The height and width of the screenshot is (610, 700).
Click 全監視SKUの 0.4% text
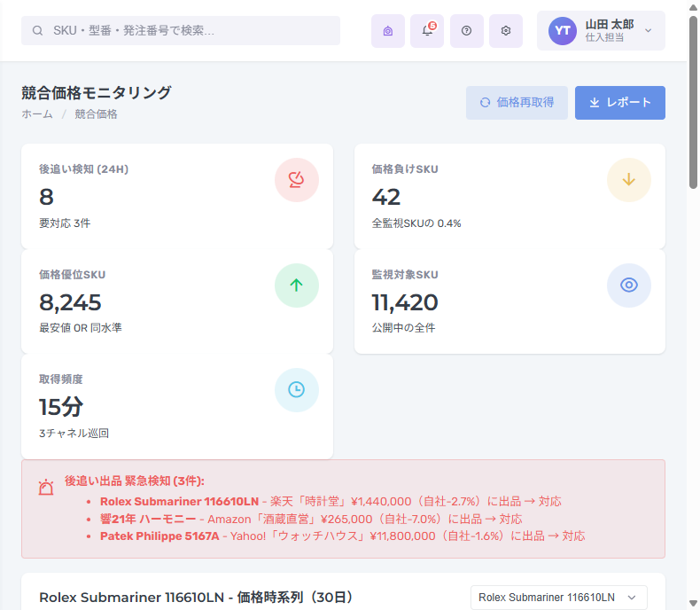pyautogui.click(x=416, y=223)
